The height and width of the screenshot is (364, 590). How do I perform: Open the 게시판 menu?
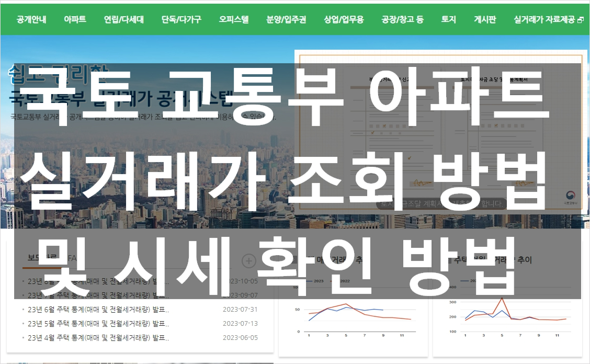coord(485,19)
